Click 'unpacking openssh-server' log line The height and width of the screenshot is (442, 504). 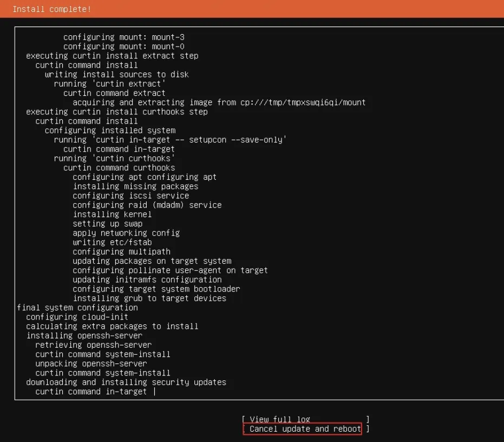pyautogui.click(x=91, y=363)
